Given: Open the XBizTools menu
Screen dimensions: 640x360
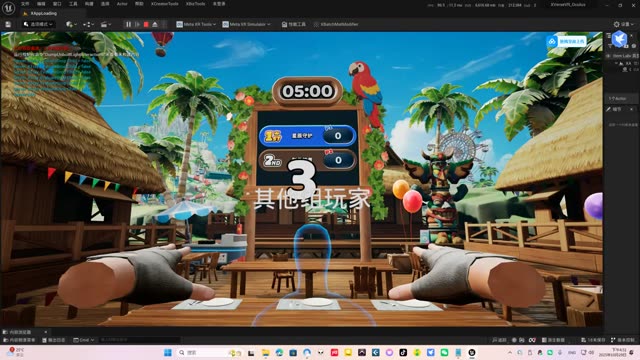Looking at the screenshot, I should point(196,4).
